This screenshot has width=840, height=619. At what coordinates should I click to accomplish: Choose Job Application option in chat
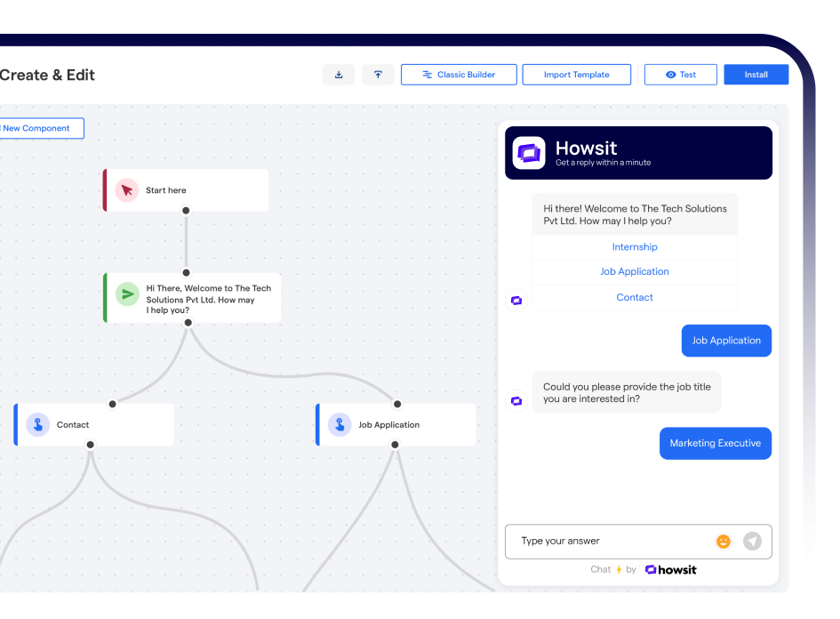(635, 272)
